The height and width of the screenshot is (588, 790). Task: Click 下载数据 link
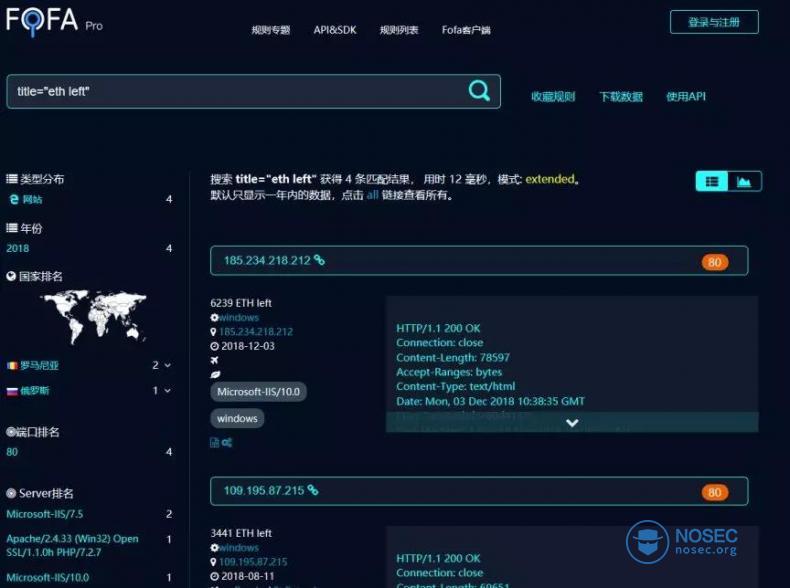pos(621,96)
